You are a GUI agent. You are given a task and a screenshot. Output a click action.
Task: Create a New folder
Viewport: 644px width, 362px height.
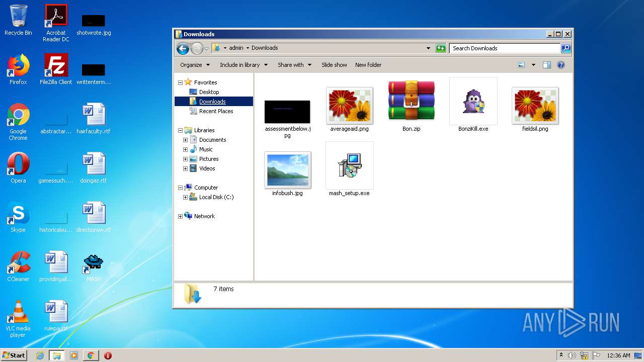368,65
